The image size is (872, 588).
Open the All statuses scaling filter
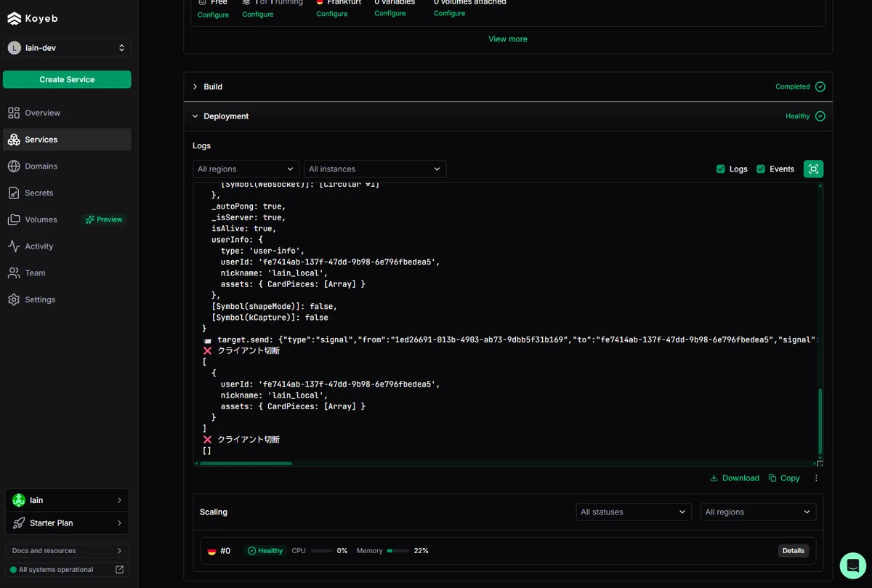pyautogui.click(x=633, y=512)
